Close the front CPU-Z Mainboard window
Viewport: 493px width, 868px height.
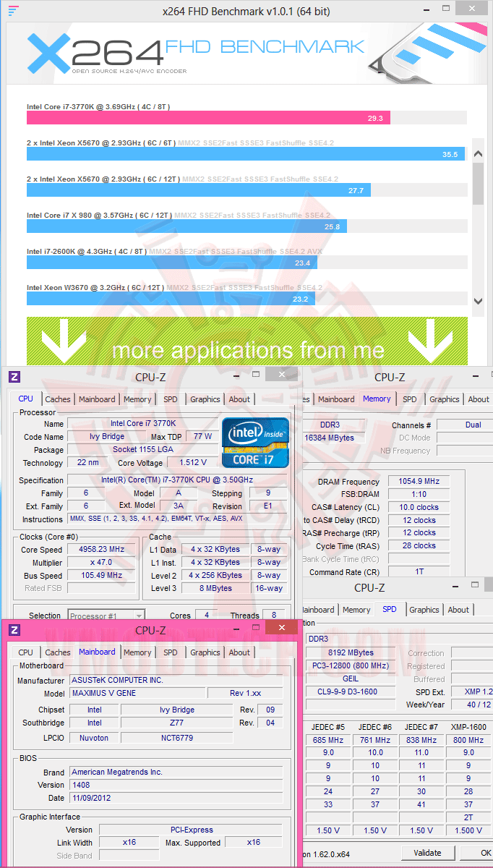pyautogui.click(x=280, y=626)
